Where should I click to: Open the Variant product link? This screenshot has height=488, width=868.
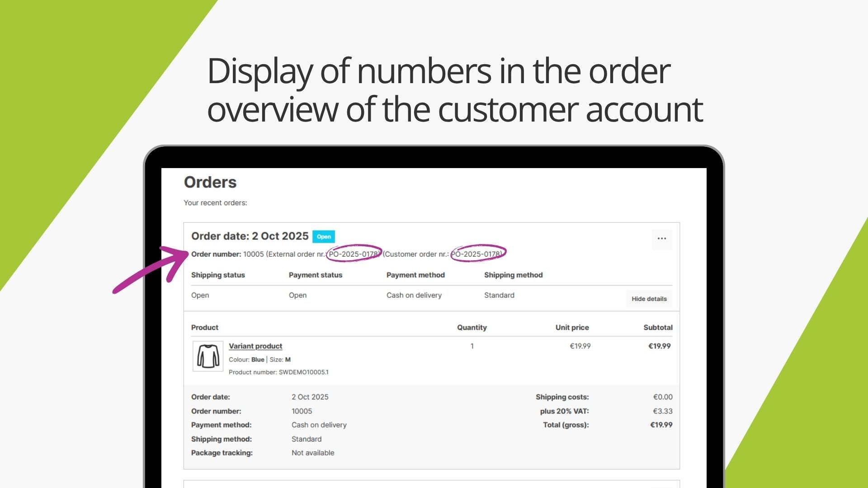coord(255,346)
